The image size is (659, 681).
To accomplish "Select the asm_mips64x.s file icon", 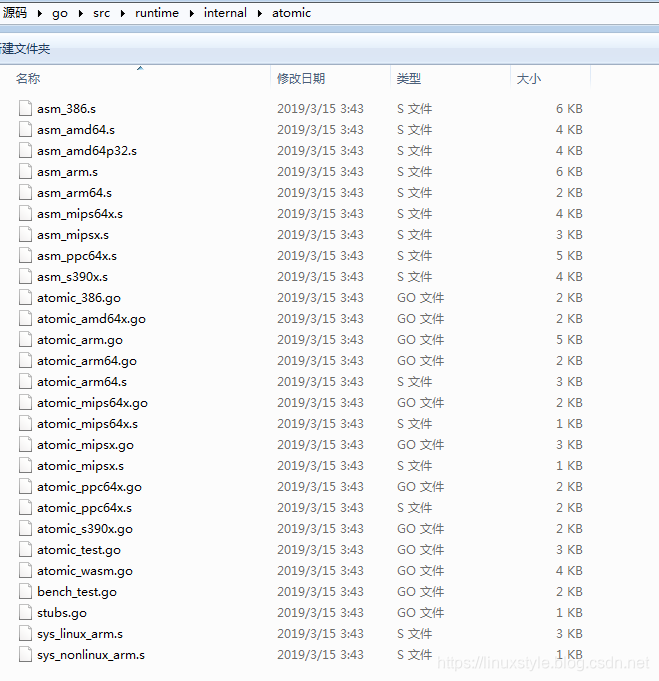I will coord(26,213).
